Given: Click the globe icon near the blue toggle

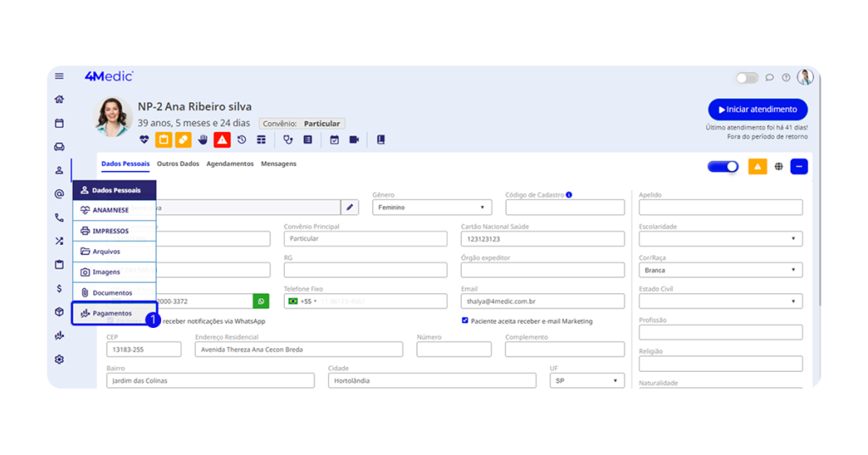Looking at the screenshot, I should point(779,167).
